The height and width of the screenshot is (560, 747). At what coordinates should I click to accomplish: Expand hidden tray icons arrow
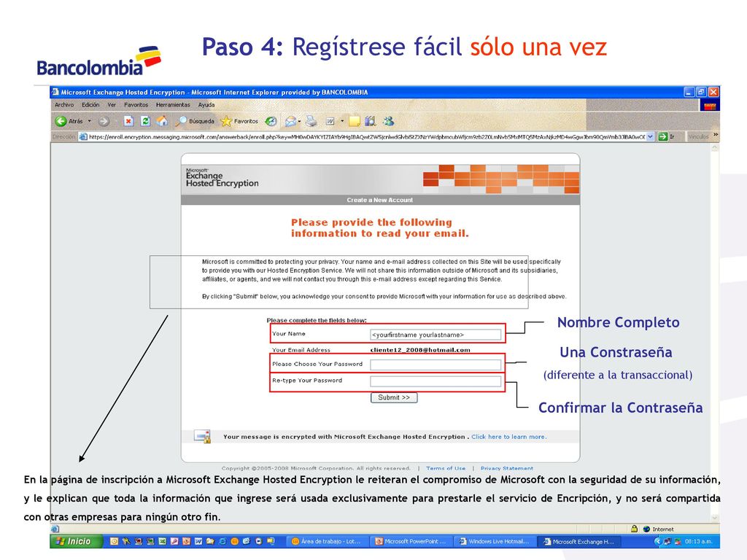tap(657, 541)
